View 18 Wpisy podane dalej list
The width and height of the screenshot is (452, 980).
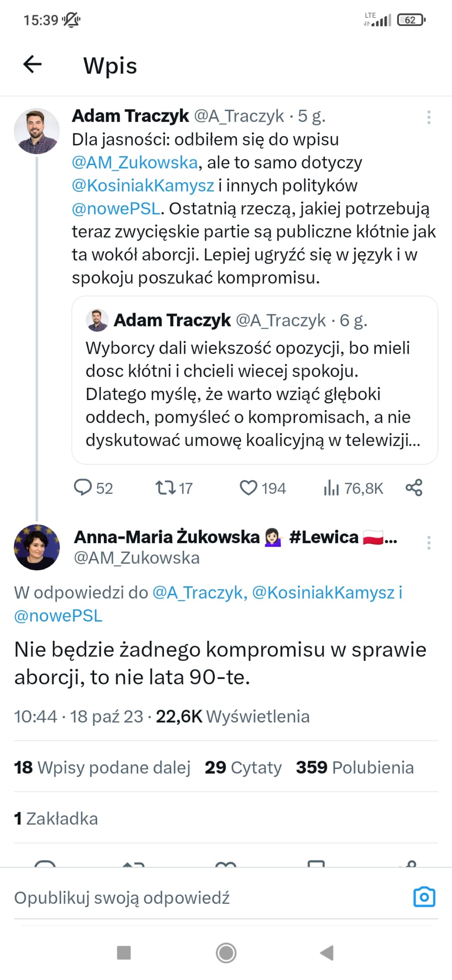102,767
